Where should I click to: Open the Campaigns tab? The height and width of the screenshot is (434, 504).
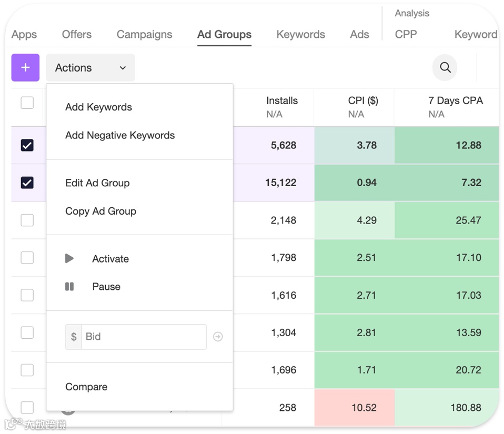(144, 35)
